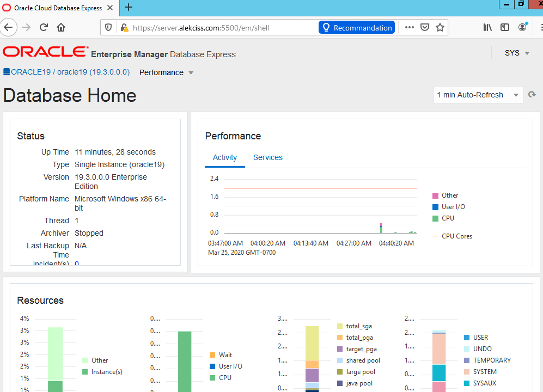The width and height of the screenshot is (543, 392).
Task: Switch to the Activity tab
Action: pos(225,157)
